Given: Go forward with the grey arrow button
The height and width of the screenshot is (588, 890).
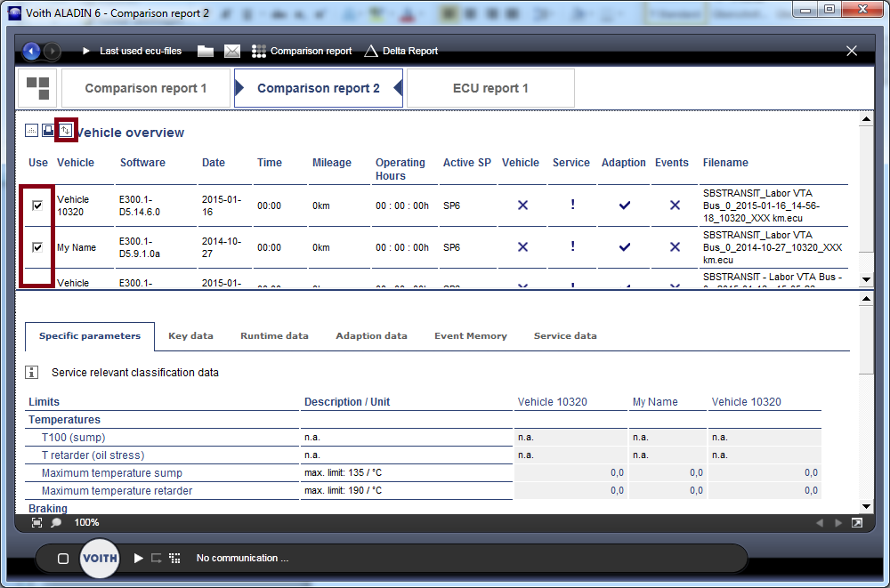Looking at the screenshot, I should tap(53, 51).
